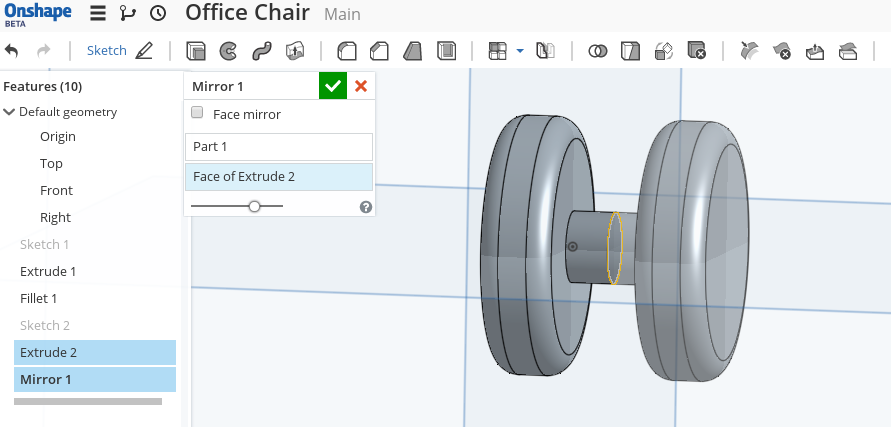891x427 pixels.
Task: Open the version graph branch icon
Action: coord(127,14)
